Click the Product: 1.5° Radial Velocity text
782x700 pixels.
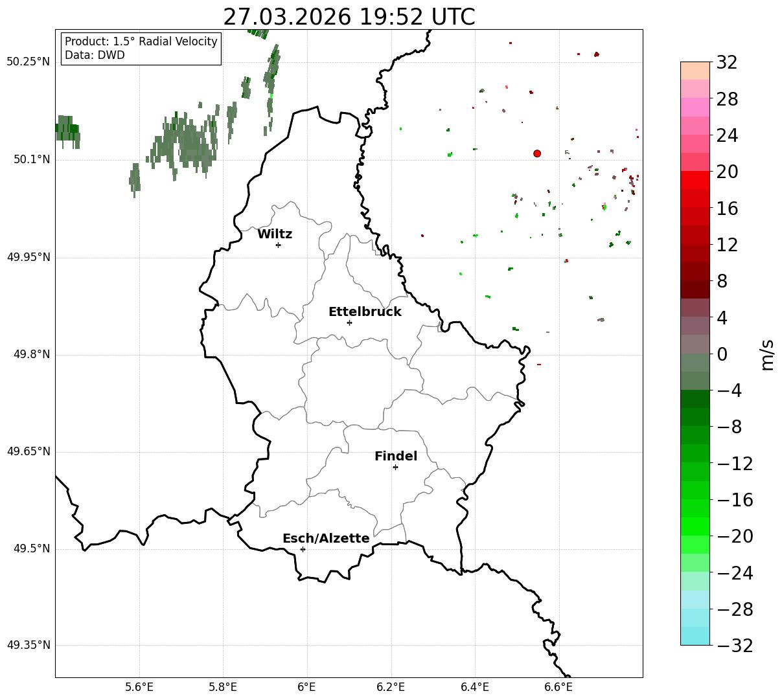coord(141,41)
